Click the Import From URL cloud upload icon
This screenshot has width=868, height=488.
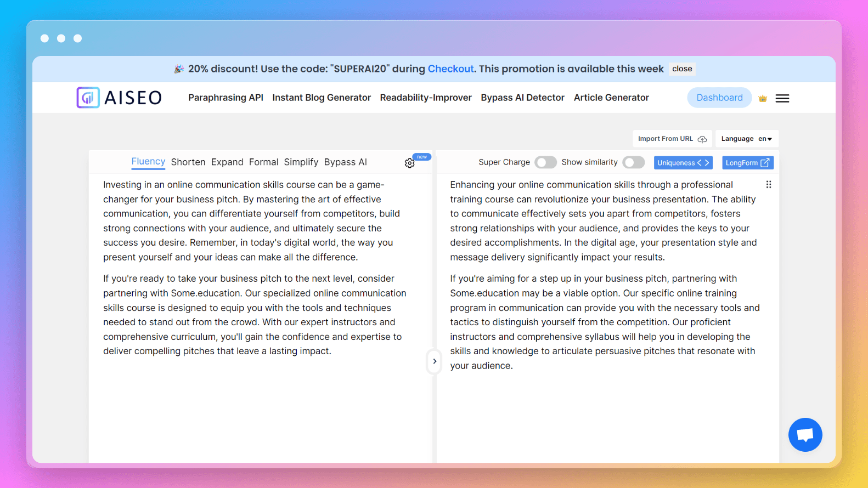[x=702, y=139]
